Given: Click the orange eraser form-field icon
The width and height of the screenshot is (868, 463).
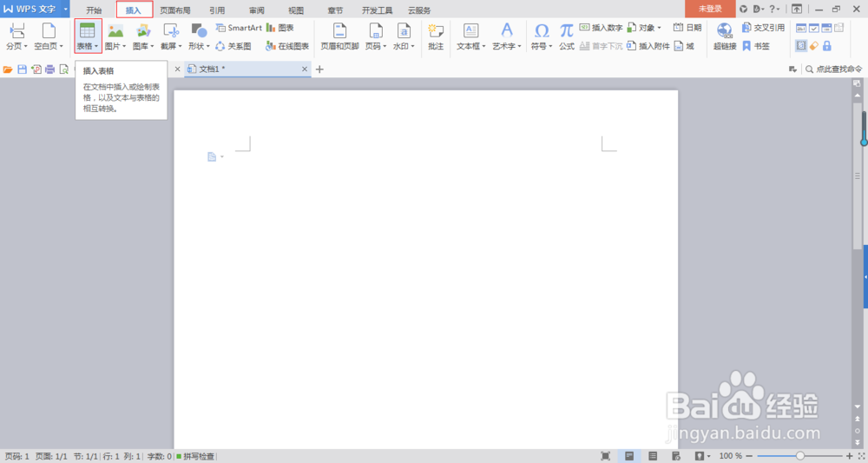Looking at the screenshot, I should click(x=814, y=47).
